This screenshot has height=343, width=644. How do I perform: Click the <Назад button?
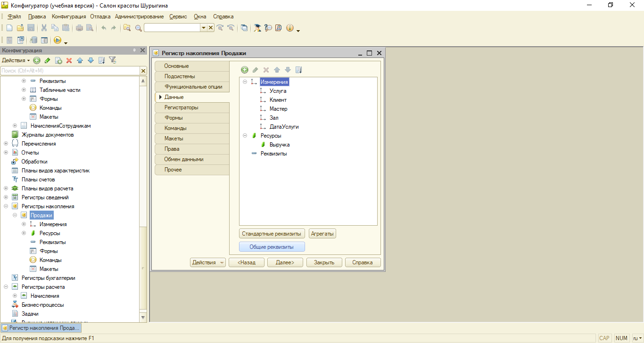click(x=247, y=262)
